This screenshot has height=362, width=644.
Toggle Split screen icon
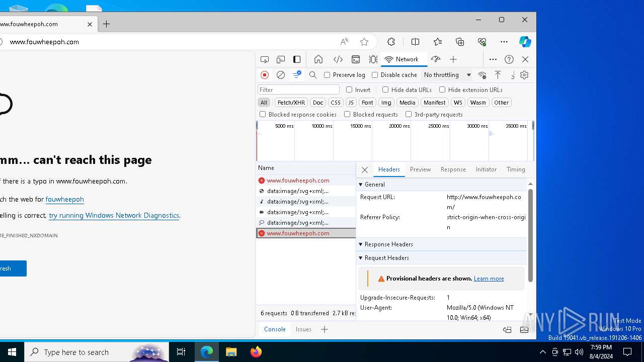click(x=415, y=42)
